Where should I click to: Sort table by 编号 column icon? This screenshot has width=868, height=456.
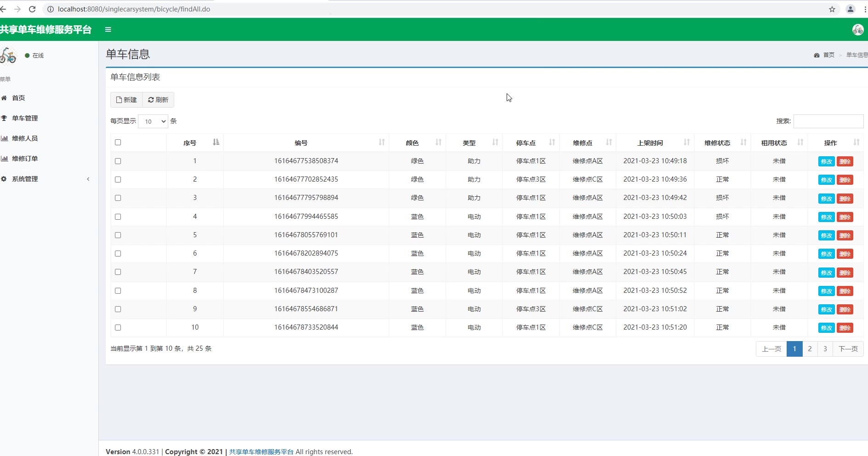click(381, 142)
